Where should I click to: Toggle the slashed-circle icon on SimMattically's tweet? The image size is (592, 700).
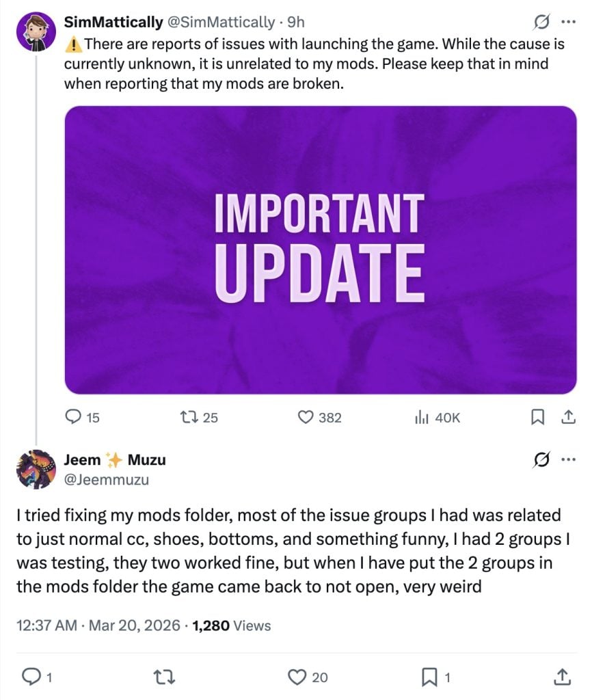(x=541, y=22)
